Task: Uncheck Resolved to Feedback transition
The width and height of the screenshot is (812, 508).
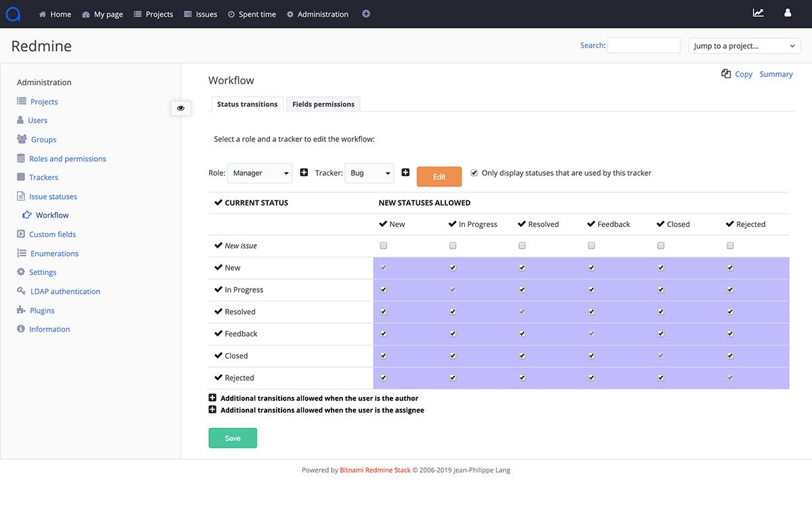Action: 591,312
